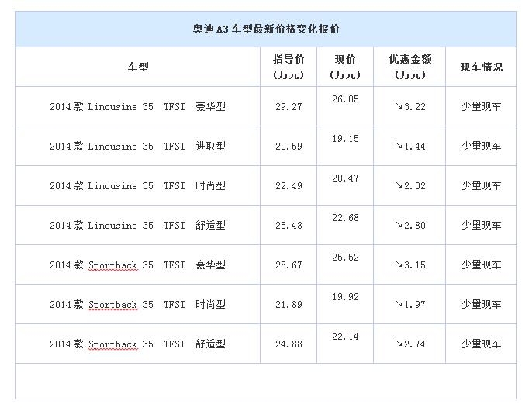Click the discount arrow beside 1.44

point(399,146)
